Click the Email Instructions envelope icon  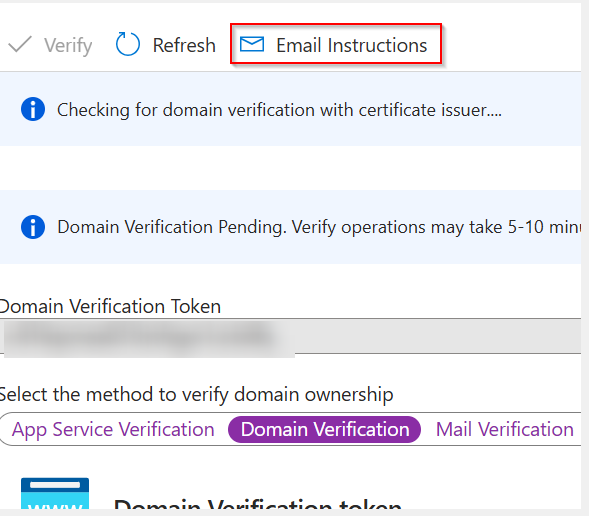[252, 44]
